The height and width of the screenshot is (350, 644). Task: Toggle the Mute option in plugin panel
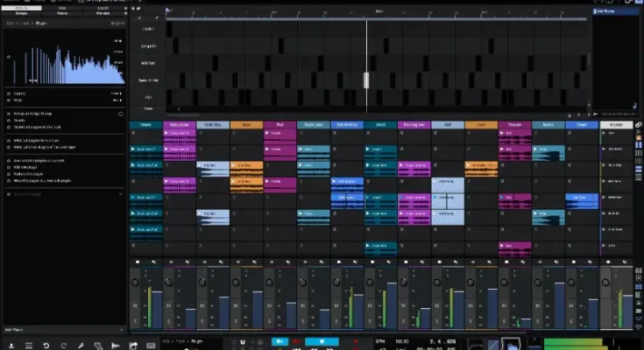(9, 100)
